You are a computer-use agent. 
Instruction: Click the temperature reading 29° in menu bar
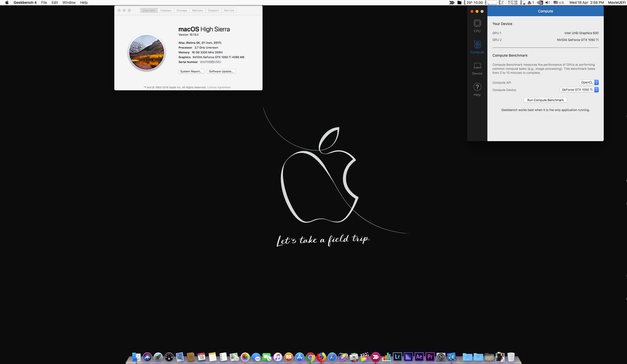pos(469,2)
